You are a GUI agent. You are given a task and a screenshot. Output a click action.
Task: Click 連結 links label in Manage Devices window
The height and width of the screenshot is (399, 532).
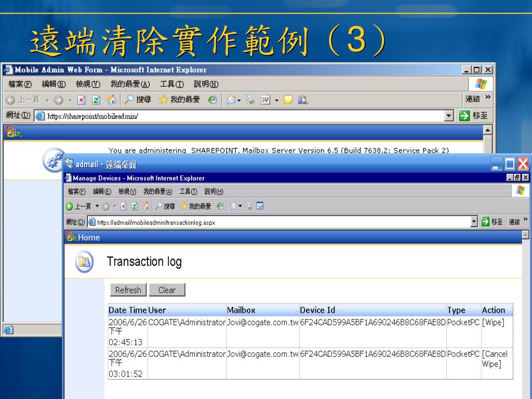coord(514,222)
